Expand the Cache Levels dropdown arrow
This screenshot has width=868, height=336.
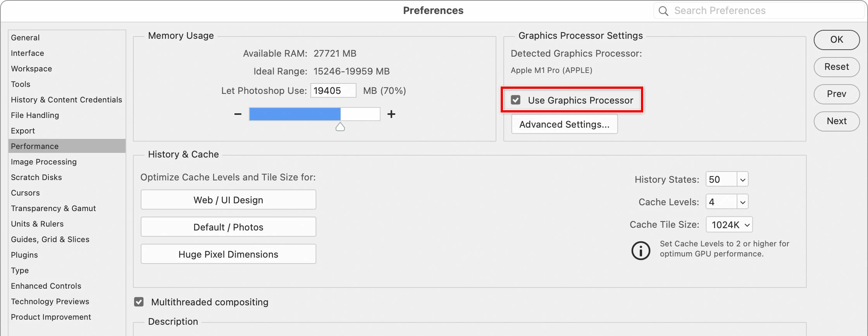[x=742, y=202]
